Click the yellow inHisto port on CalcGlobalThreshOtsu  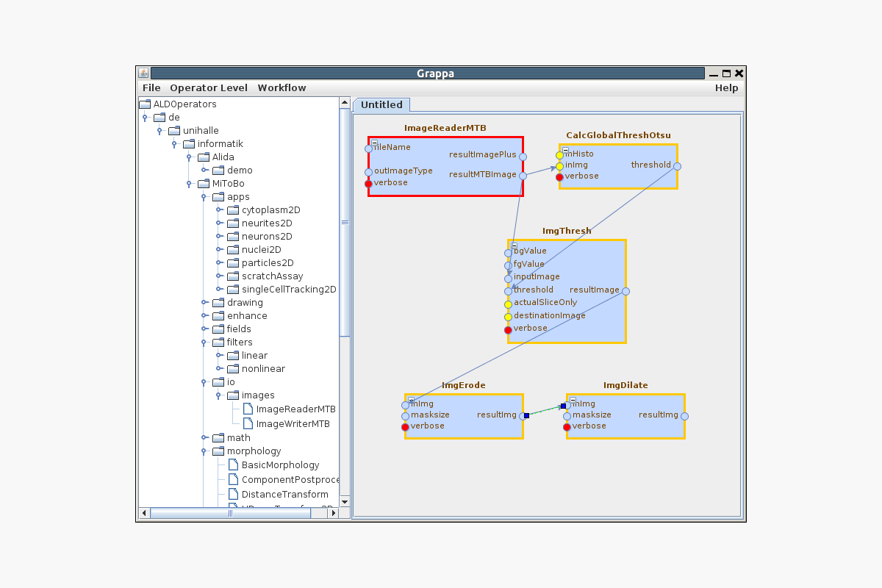pyautogui.click(x=559, y=155)
